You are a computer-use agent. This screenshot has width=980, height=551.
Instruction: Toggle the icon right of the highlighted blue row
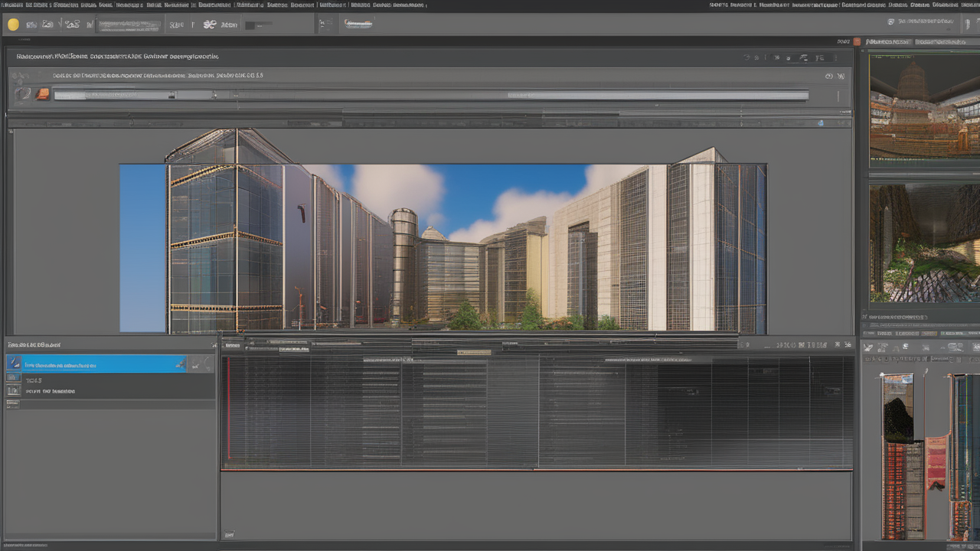click(x=201, y=364)
